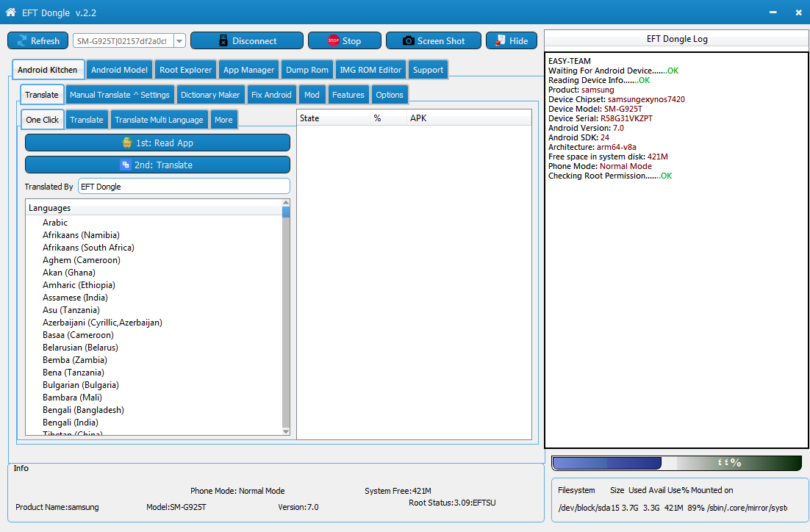
Task: Select the One Click tab
Action: (43, 119)
